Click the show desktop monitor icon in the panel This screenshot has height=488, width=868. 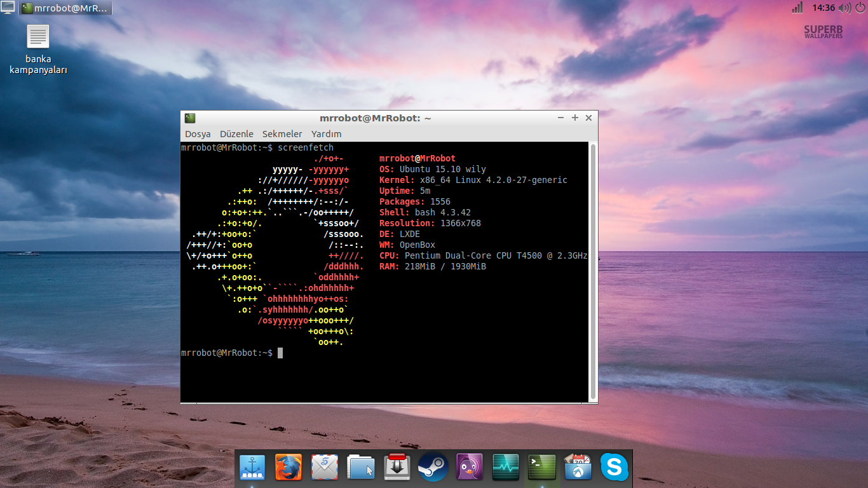pos(8,8)
